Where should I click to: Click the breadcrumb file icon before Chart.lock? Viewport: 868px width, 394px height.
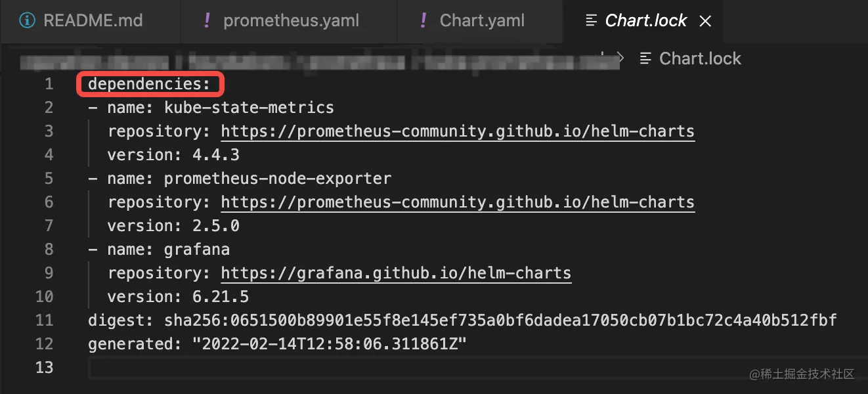[x=646, y=58]
